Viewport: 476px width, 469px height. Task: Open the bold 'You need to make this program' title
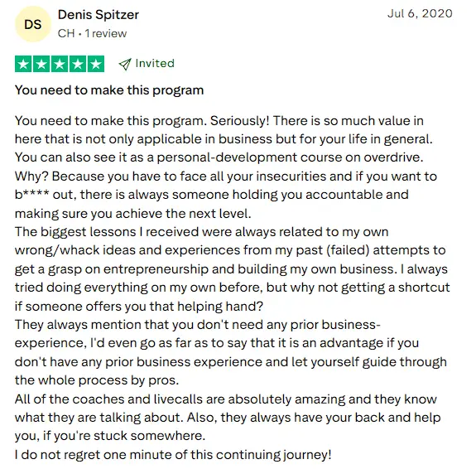point(109,90)
